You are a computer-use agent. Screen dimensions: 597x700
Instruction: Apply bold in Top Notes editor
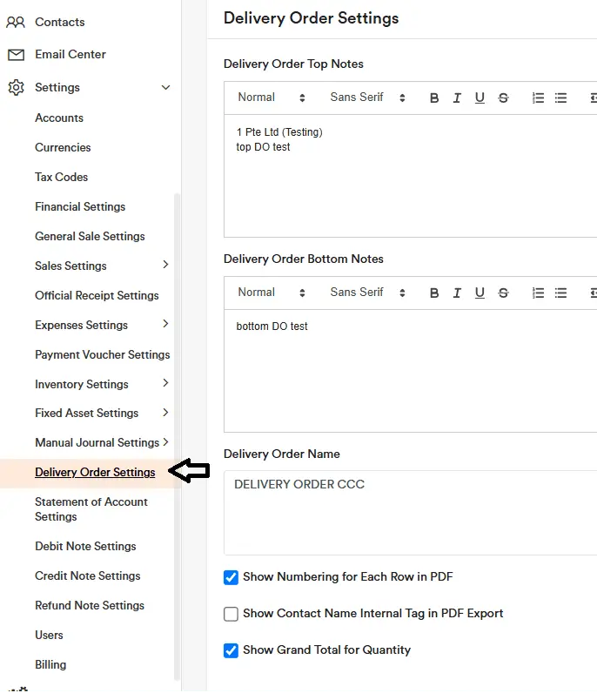[434, 98]
